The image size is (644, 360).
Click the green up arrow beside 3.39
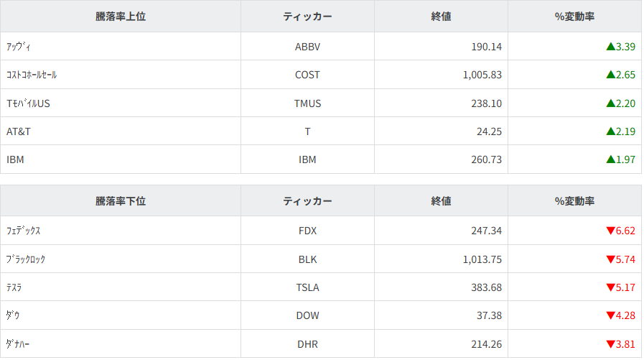[x=610, y=47]
